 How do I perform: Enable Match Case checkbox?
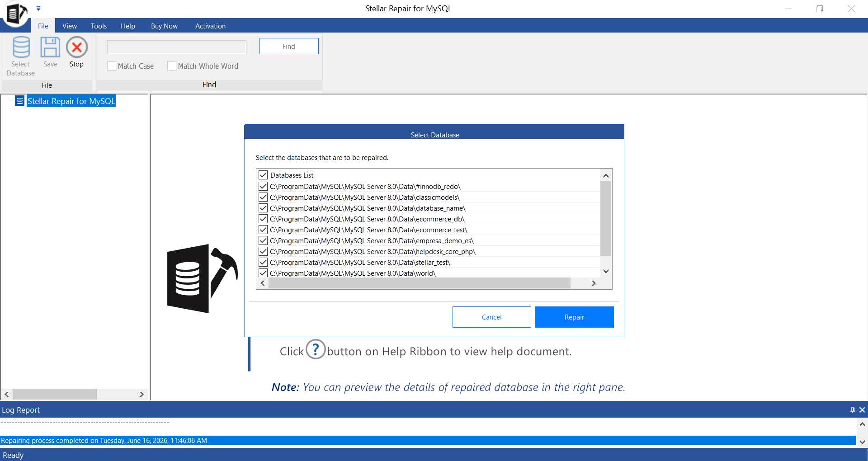pos(112,66)
